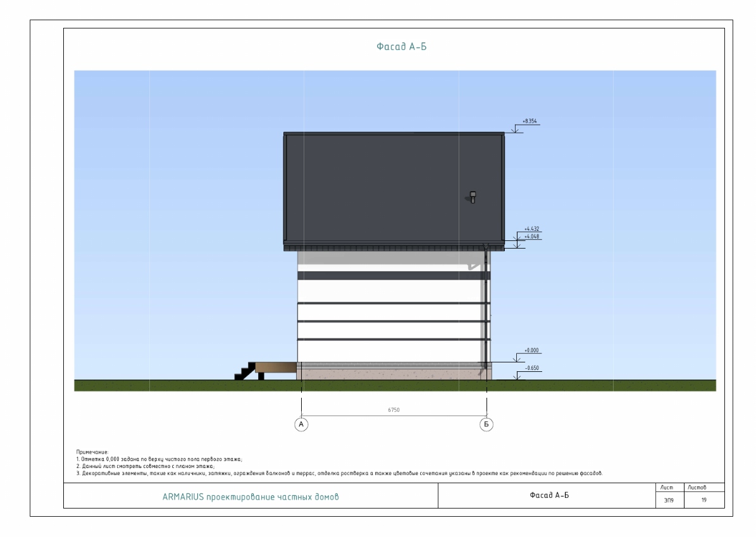756x537 pixels.
Task: Click the axis bubble labeled А
Action: 302,424
